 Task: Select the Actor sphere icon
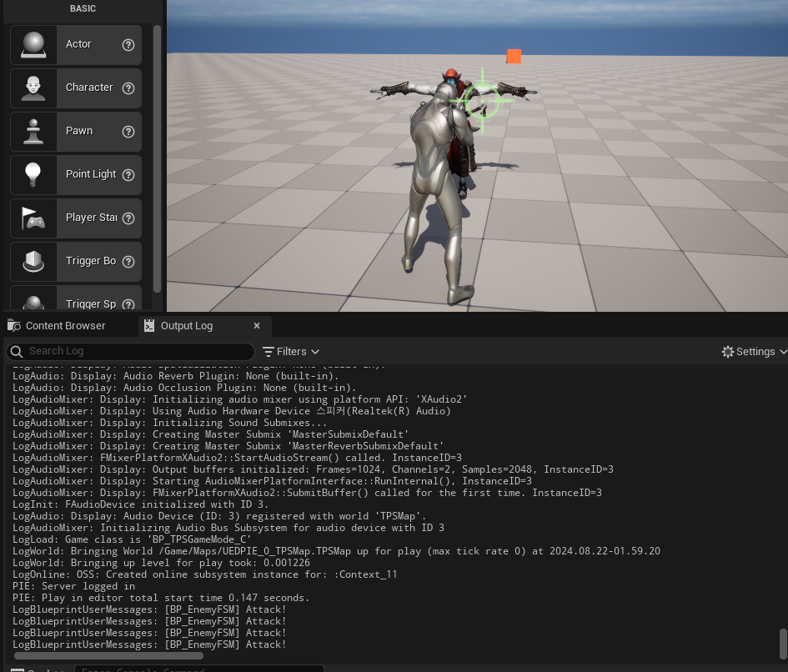[x=33, y=45]
